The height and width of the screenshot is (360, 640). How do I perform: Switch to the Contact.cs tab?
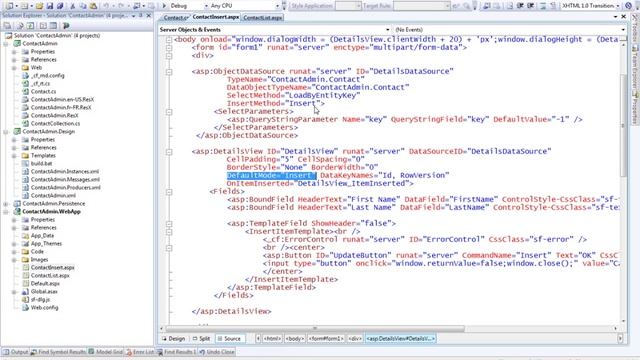[x=176, y=18]
